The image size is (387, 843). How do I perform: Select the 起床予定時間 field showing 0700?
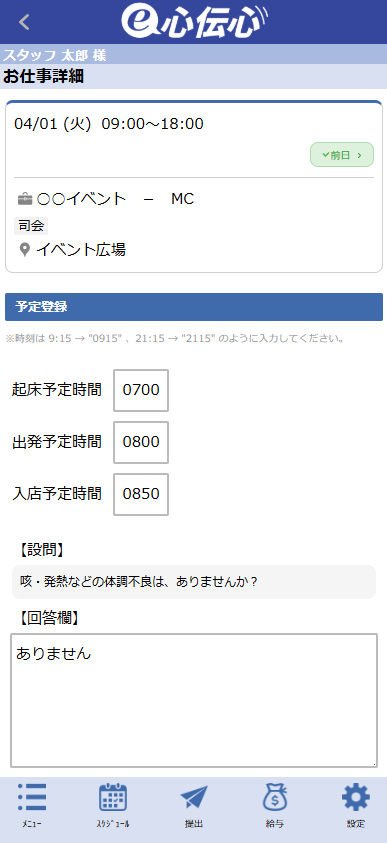click(x=141, y=390)
